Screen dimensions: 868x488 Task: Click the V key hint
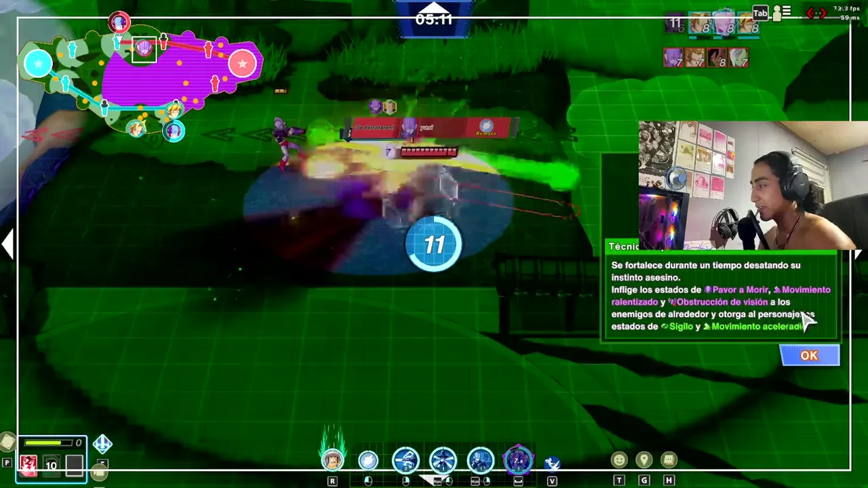coord(552,481)
